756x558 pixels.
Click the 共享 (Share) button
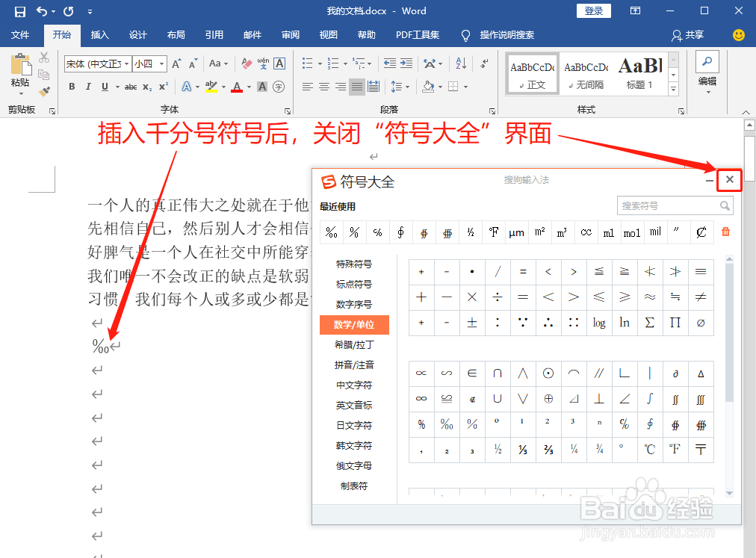[x=688, y=34]
